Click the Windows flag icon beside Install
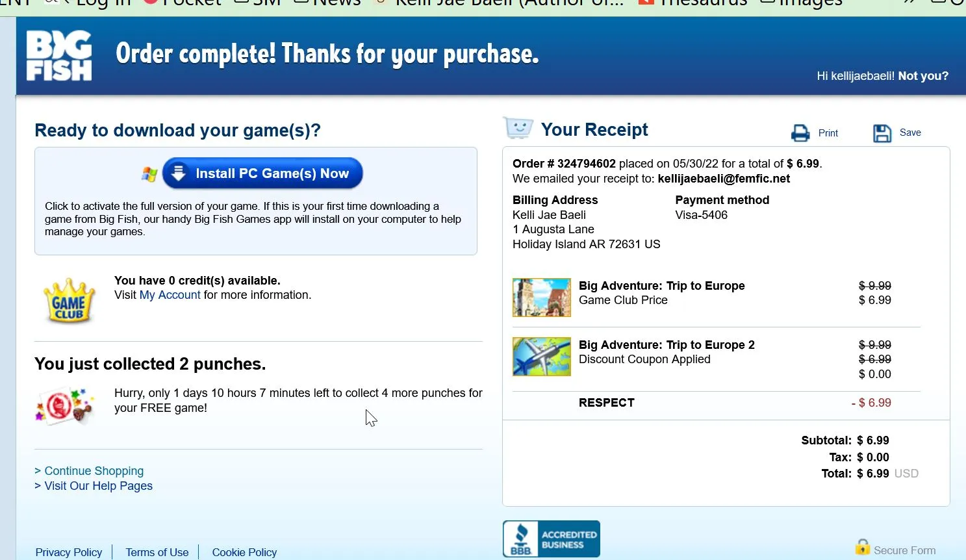The image size is (966, 560). click(x=149, y=174)
